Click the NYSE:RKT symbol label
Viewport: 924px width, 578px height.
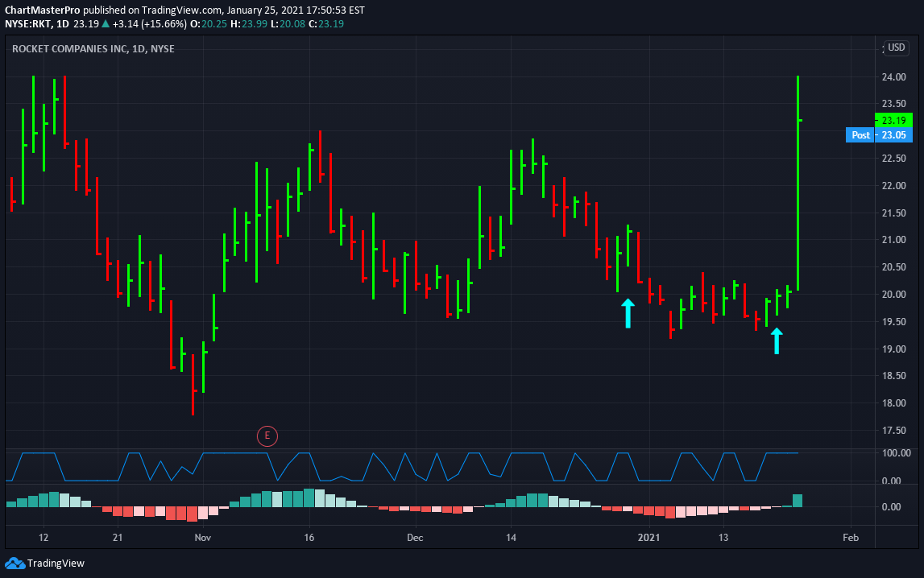27,24
